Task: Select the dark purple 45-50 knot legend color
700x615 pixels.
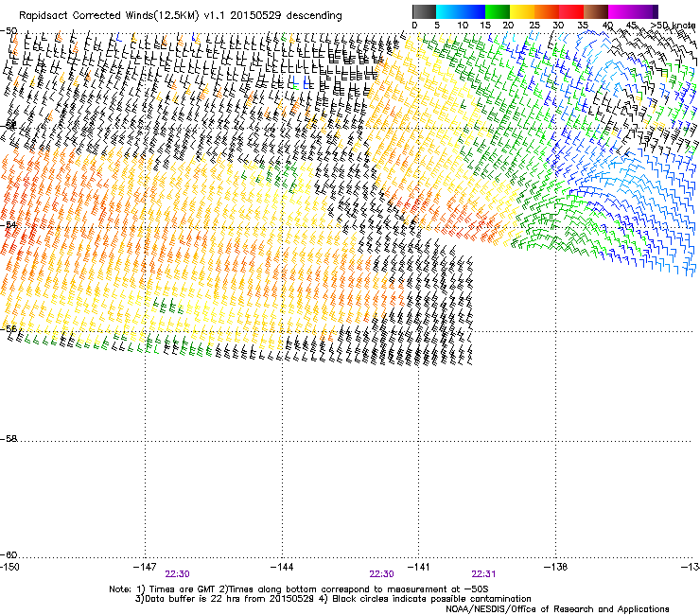Action: 645,11
